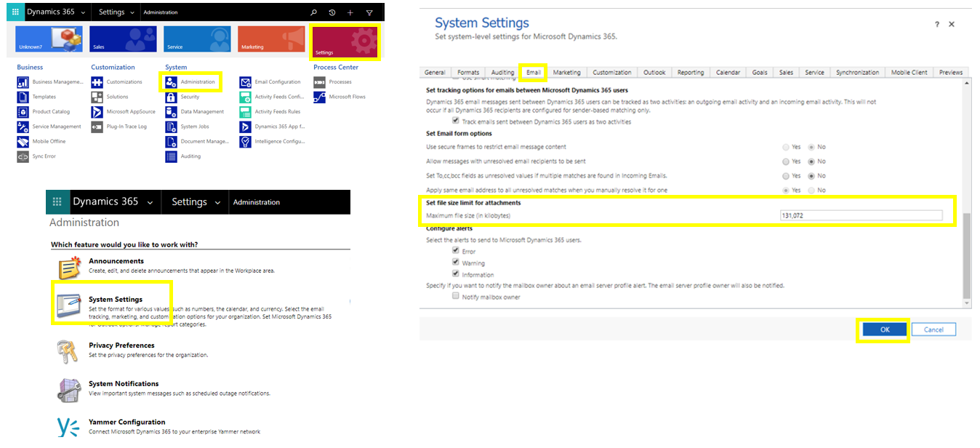Open Product Catalog under Business

(x=44, y=111)
